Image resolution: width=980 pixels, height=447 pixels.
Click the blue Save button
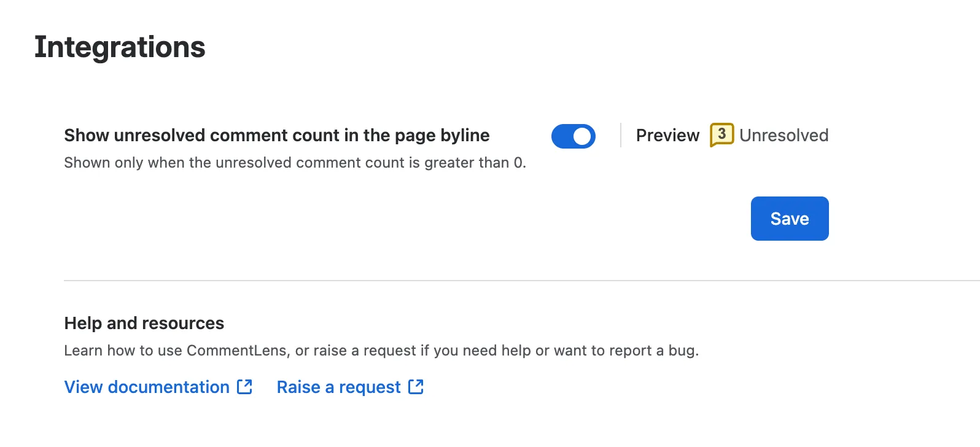click(x=790, y=219)
